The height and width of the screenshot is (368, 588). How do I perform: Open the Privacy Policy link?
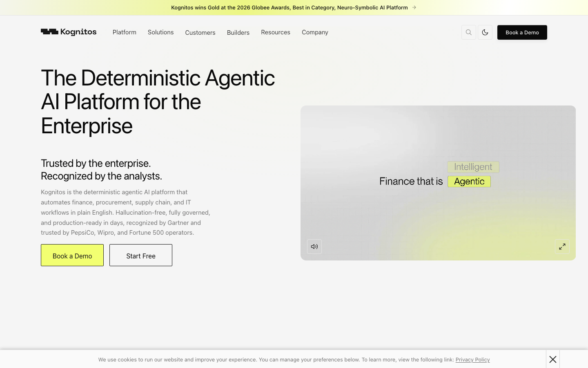(x=472, y=360)
